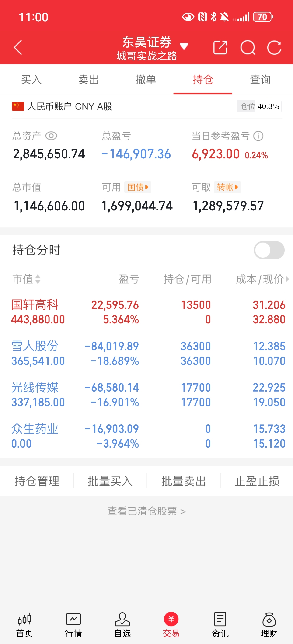Refresh holdings with the reload icon
293x644 pixels.
274,47
